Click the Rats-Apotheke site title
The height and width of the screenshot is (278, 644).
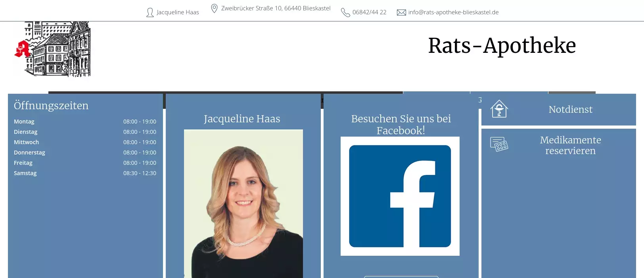click(x=502, y=46)
